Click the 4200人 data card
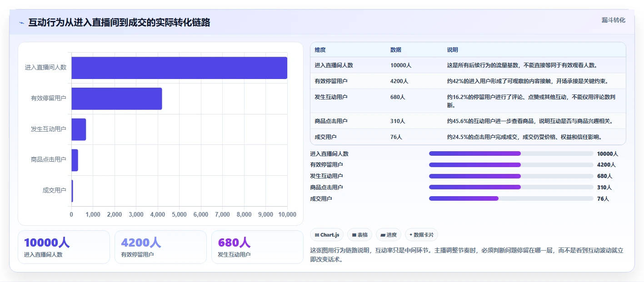Image resolution: width=644 pixels, height=282 pixels. 160,247
